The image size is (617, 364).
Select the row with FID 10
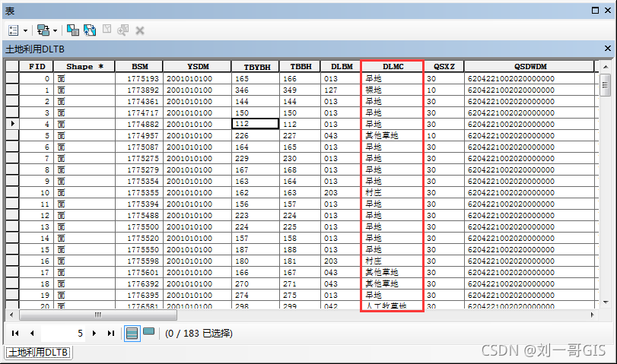coord(12,192)
